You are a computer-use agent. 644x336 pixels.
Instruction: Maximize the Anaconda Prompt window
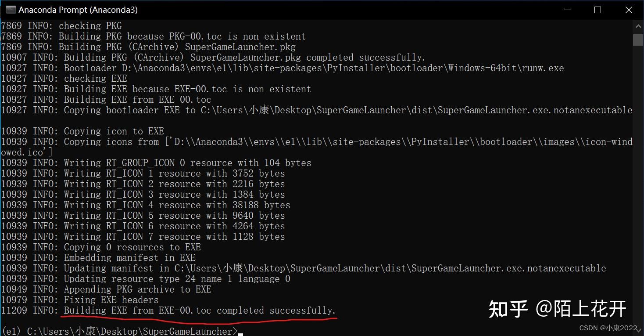[x=597, y=10]
